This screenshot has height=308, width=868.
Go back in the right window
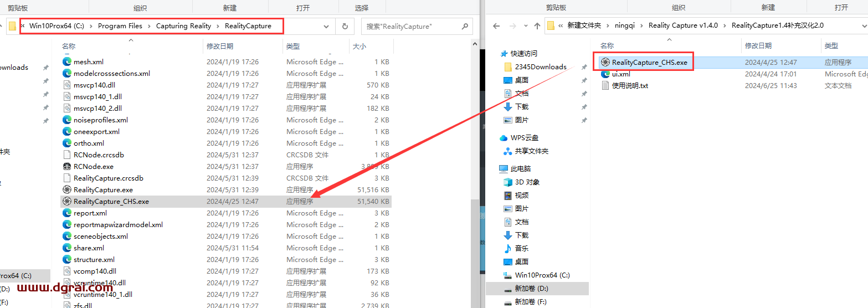[496, 26]
